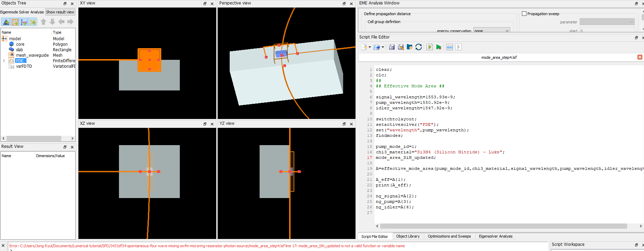Enable Propagation sweep checkbox
Image resolution: width=644 pixels, height=251 pixels.
point(524,14)
